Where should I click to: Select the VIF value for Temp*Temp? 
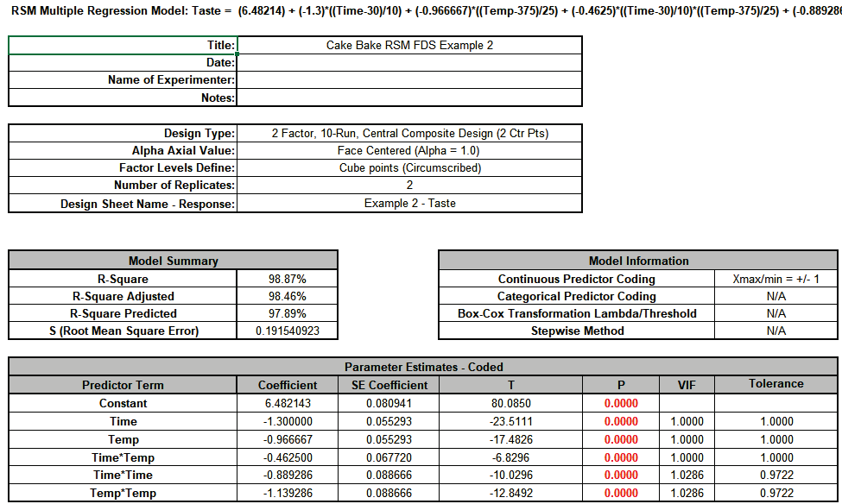point(686,493)
